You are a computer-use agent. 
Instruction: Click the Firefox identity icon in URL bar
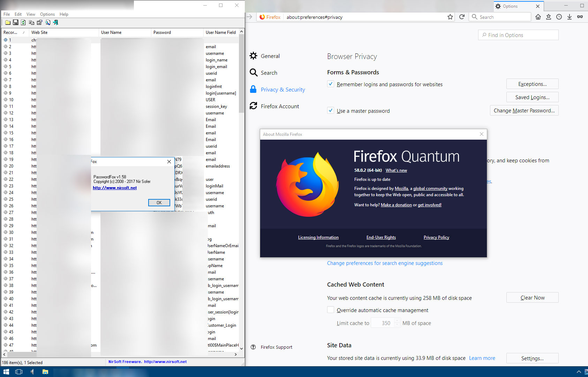click(x=270, y=17)
